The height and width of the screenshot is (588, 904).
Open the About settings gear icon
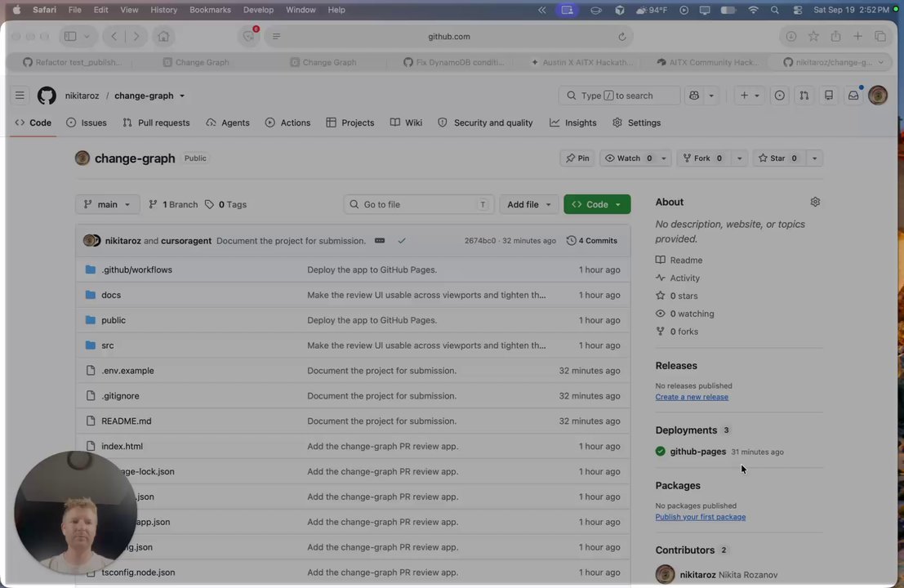click(815, 202)
